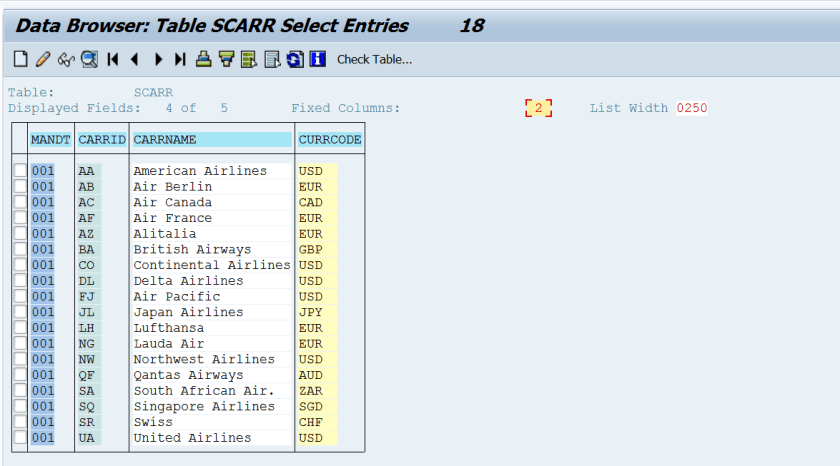Click the green Select All rows icon
The image size is (840, 466).
tap(249, 59)
